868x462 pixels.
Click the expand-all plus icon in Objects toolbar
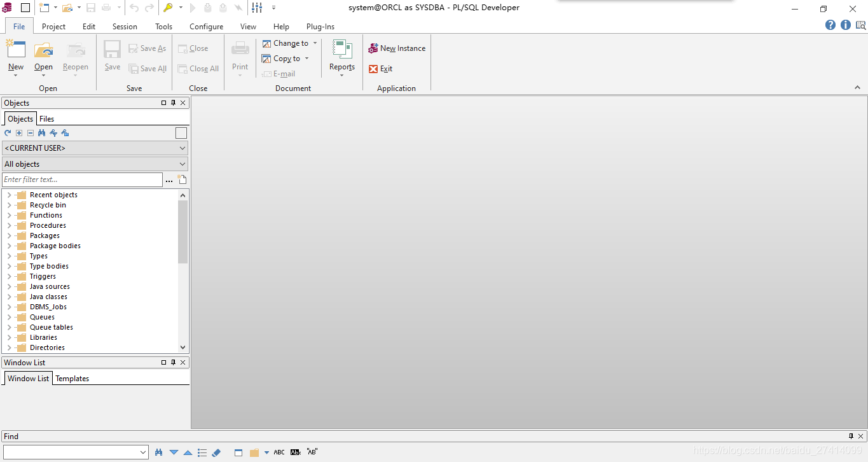click(19, 133)
